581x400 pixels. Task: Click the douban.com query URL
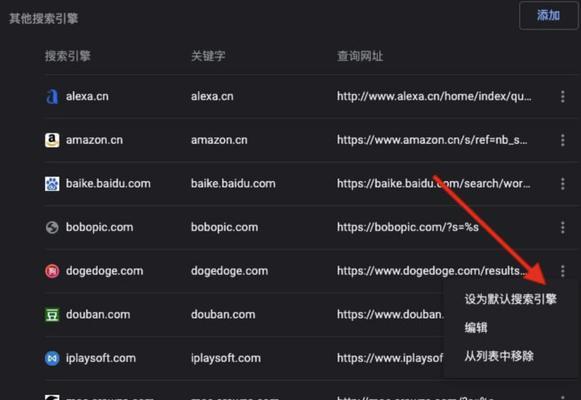click(390, 315)
